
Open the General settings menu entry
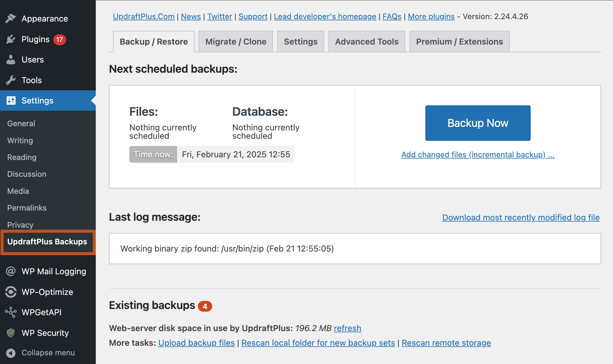point(21,123)
